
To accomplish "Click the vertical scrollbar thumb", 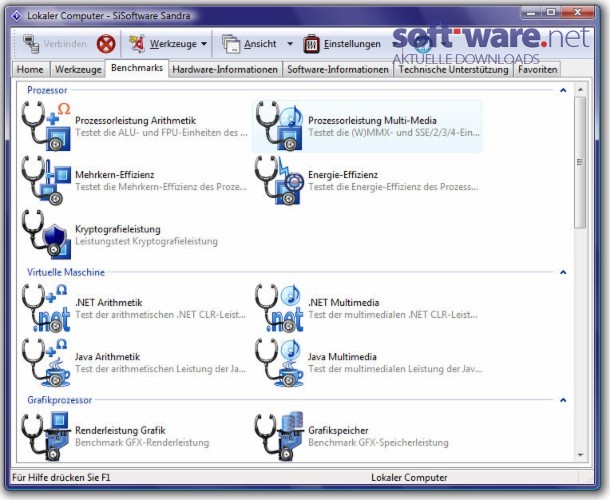I will point(580,162).
